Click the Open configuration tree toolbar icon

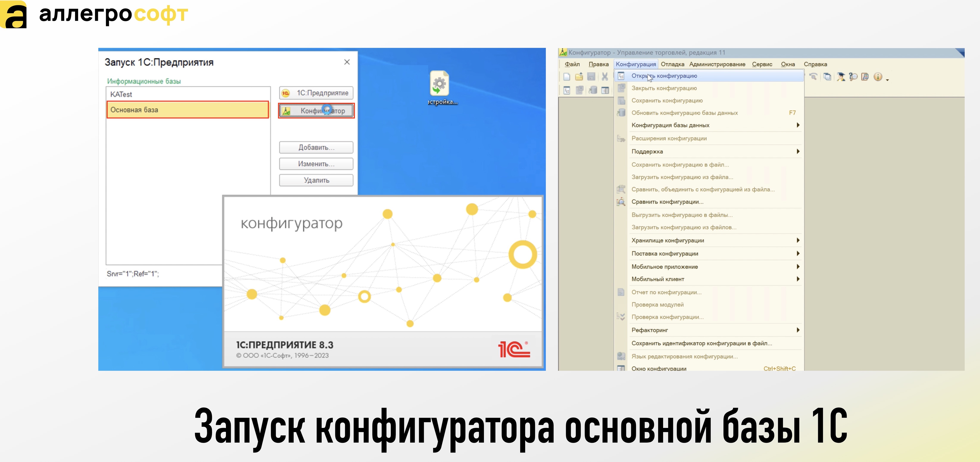567,91
